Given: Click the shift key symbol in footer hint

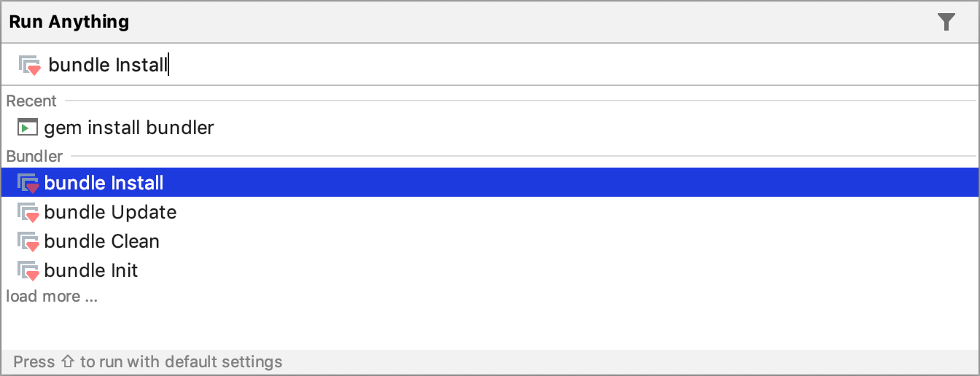Looking at the screenshot, I should [x=67, y=361].
